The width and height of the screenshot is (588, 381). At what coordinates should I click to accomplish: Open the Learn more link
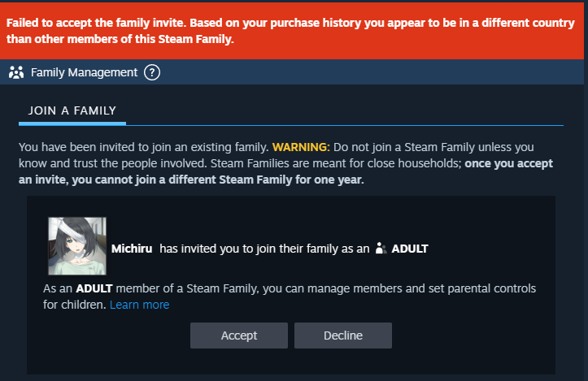(139, 305)
